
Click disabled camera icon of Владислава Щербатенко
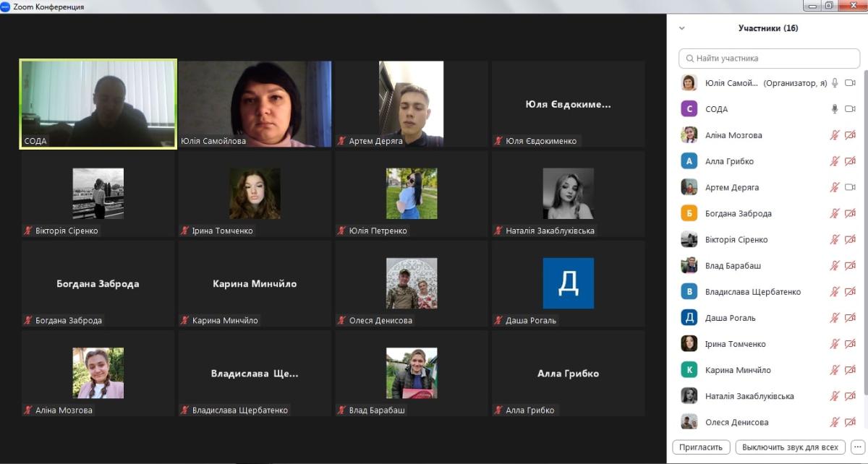point(850,291)
